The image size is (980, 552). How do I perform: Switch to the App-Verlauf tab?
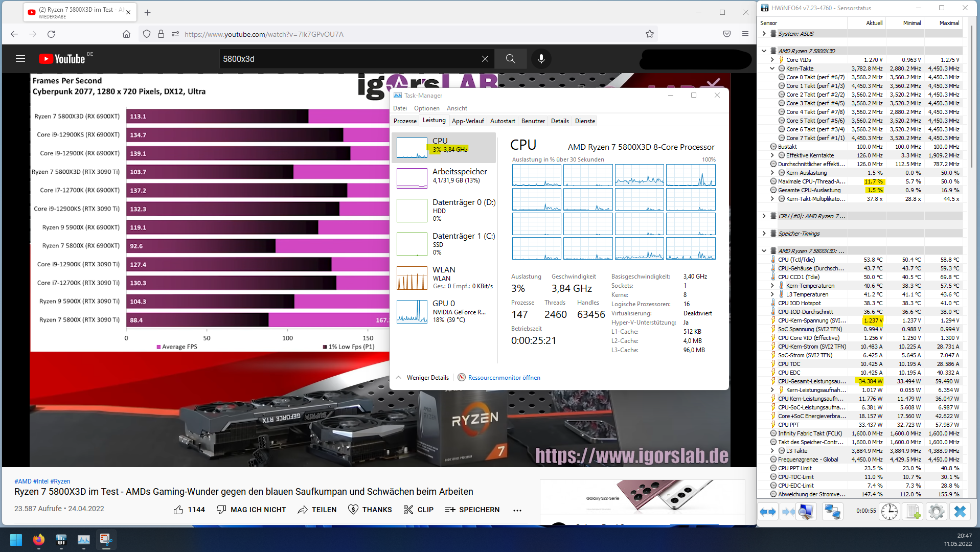point(467,121)
